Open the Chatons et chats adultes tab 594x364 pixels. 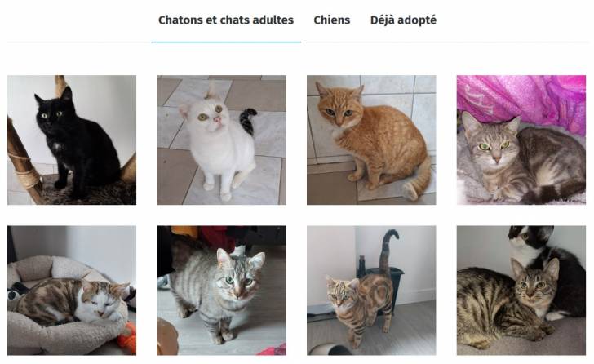click(226, 20)
